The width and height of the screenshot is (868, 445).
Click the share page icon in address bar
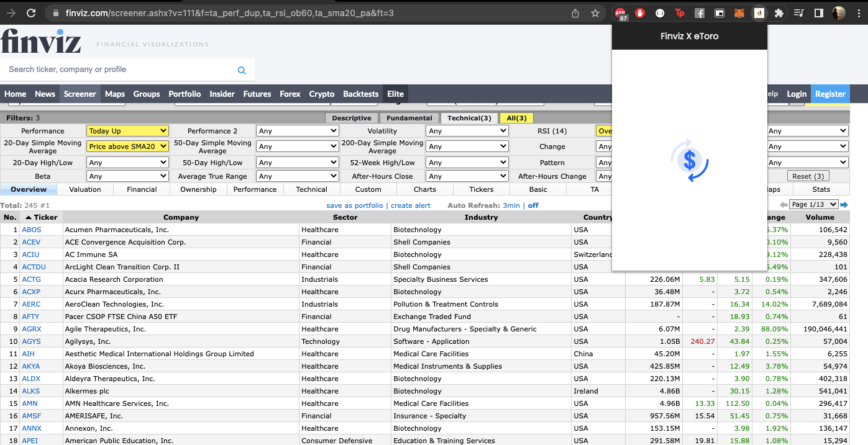[575, 13]
